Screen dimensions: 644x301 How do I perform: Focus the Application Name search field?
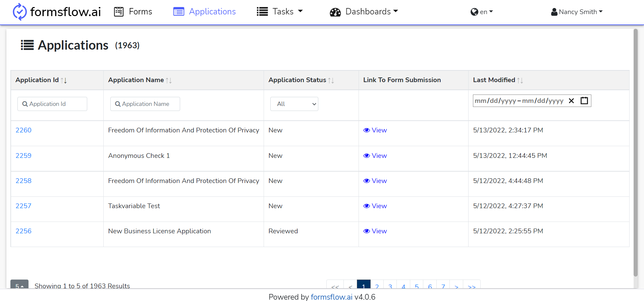pos(145,104)
